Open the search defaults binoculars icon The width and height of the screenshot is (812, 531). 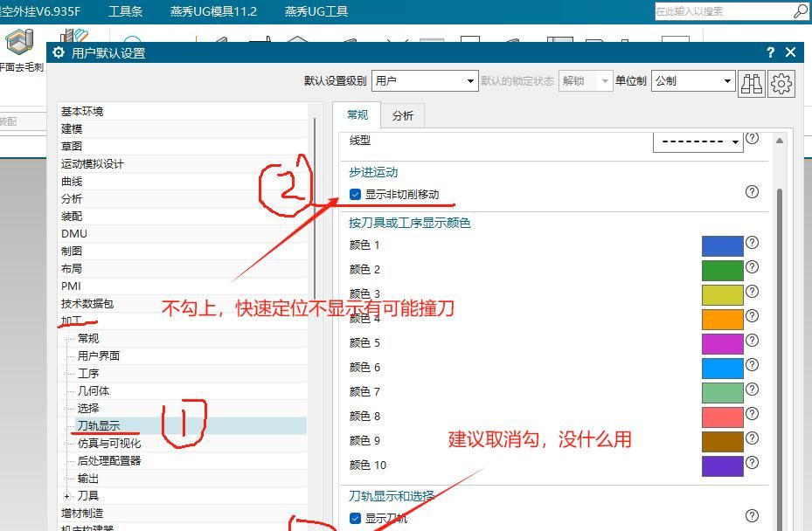pos(752,83)
